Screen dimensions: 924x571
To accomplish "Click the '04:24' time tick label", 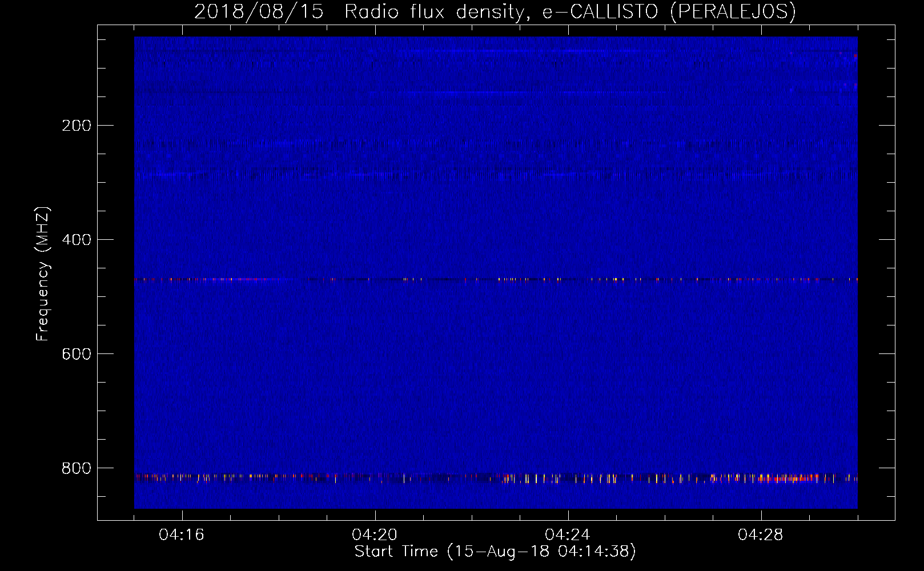I will point(568,534).
